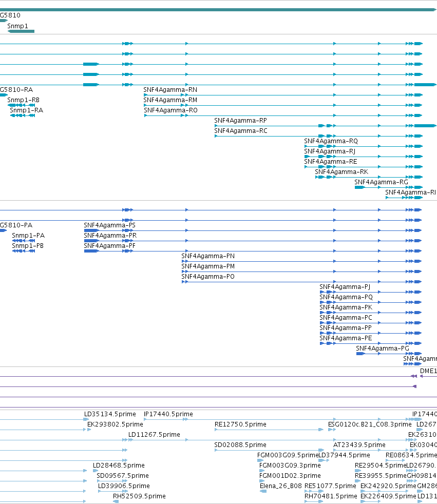
Task: Click EST RE51077.5prime label
Action: [331, 487]
